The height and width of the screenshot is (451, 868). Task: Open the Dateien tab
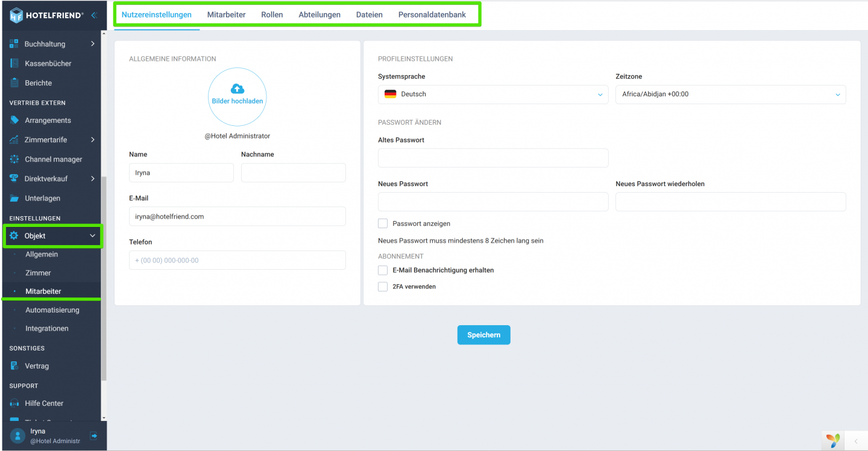pyautogui.click(x=370, y=14)
